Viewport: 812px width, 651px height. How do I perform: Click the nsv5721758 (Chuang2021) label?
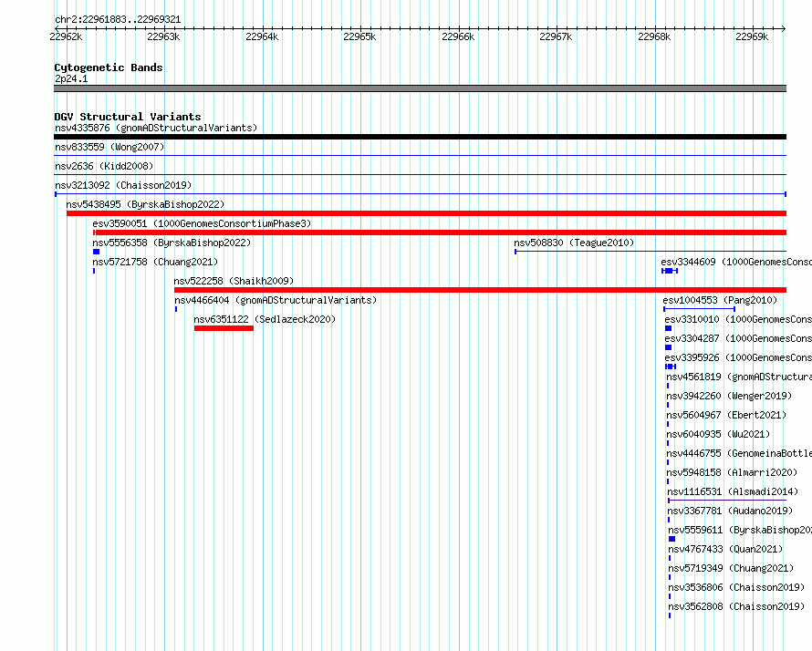click(x=155, y=262)
